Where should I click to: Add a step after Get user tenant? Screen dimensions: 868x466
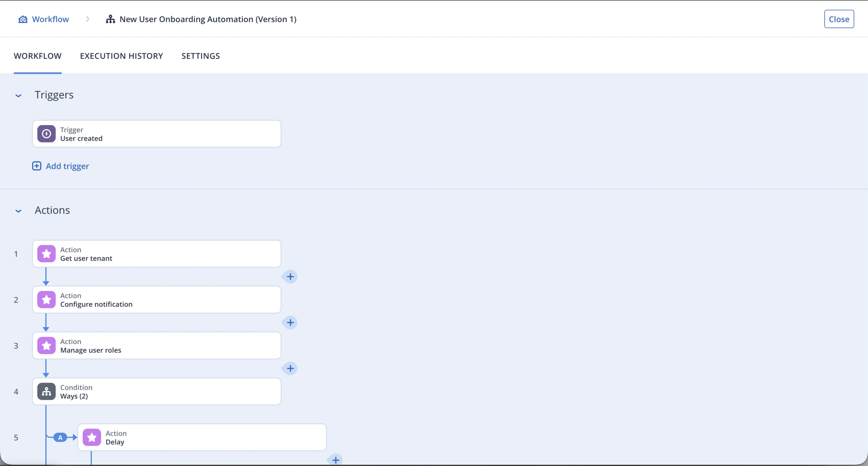coord(290,277)
